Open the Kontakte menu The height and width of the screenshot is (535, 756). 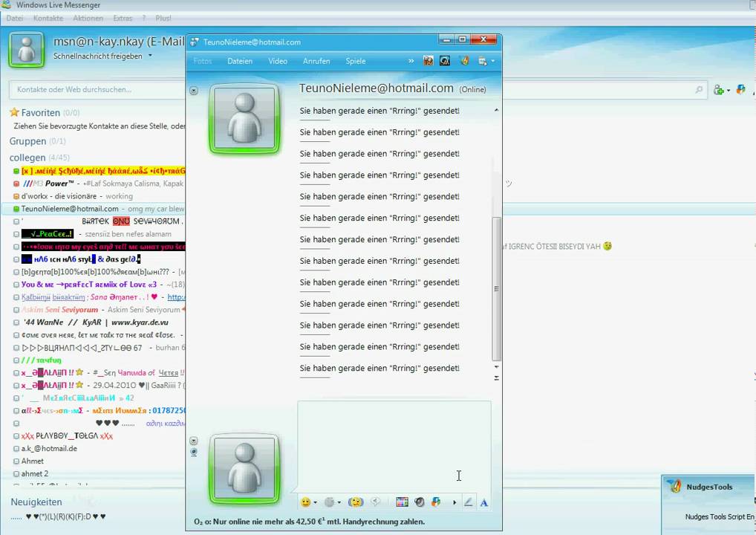(x=48, y=18)
